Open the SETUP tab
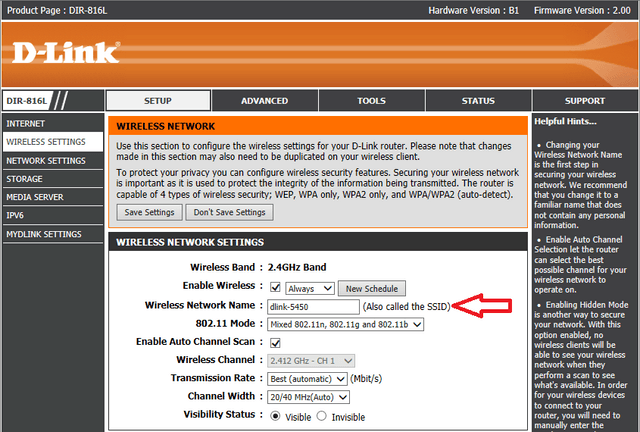Screen dimensions: 640x432 tap(158, 100)
